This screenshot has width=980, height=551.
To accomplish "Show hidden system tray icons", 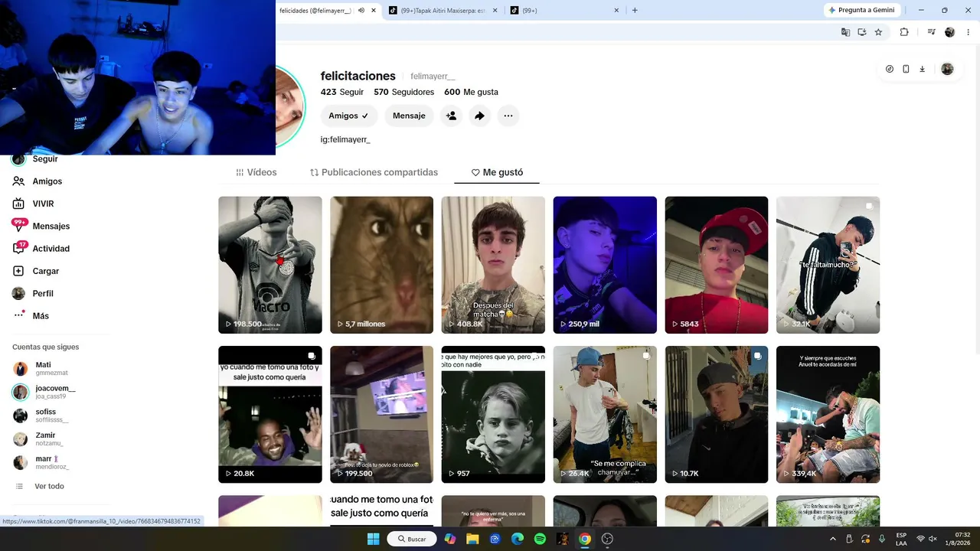I will 833,539.
